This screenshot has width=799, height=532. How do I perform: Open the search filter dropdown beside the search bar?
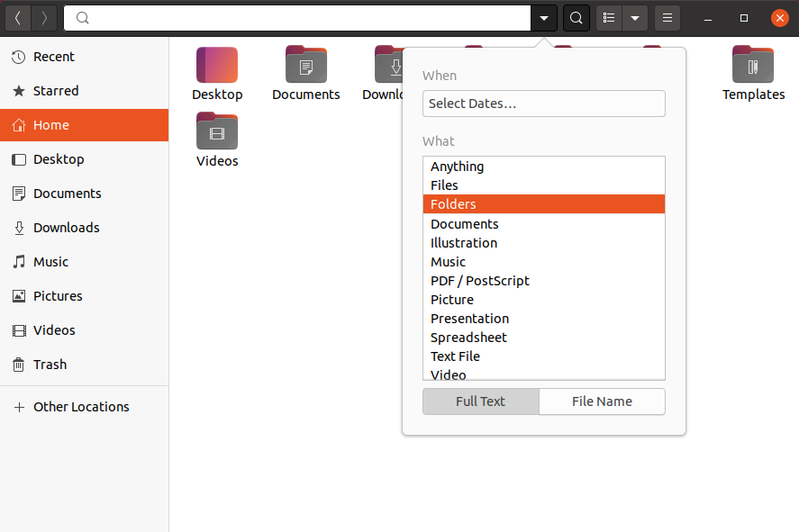tap(544, 17)
